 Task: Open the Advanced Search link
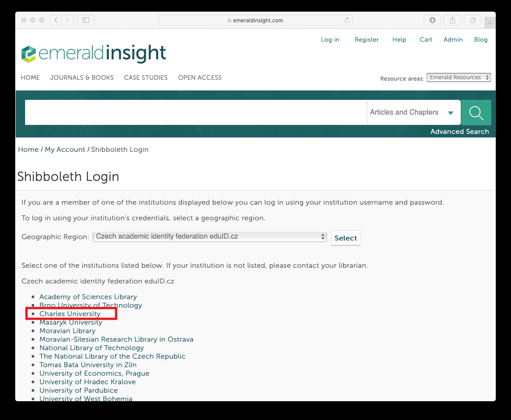tap(459, 132)
